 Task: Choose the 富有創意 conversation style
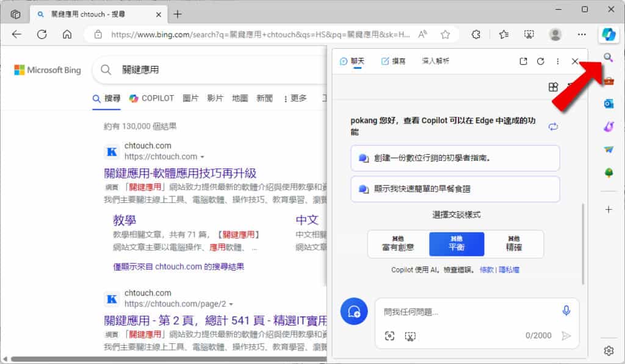tap(398, 244)
